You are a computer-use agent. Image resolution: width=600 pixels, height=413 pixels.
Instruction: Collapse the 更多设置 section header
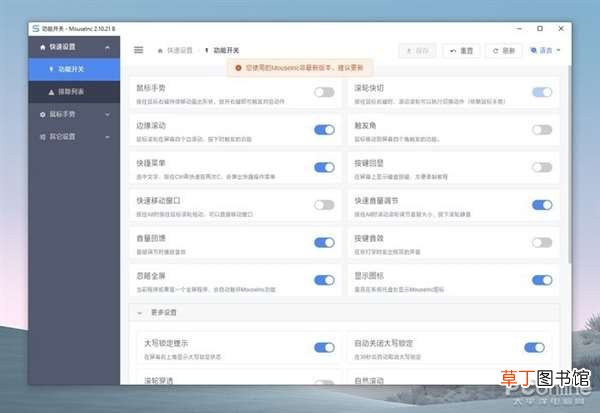344,313
